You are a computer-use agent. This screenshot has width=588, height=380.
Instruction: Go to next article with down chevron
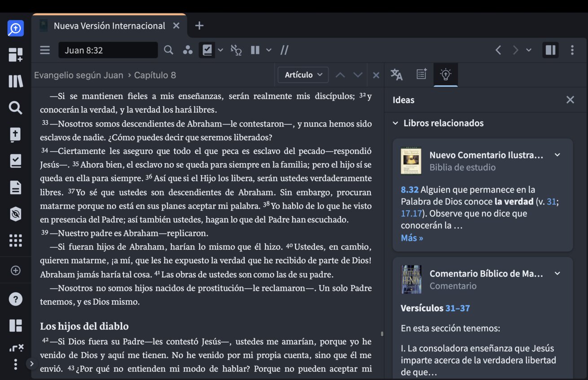tap(358, 75)
